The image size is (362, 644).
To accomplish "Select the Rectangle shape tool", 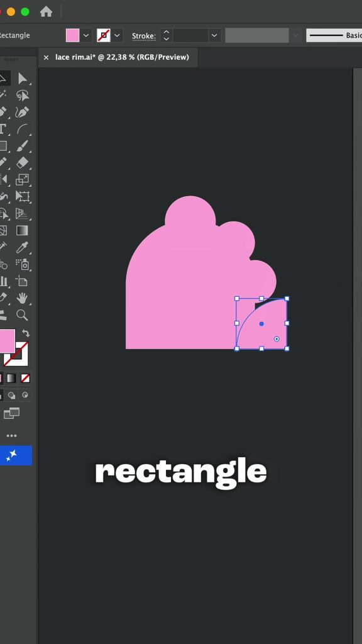I will tap(3, 146).
